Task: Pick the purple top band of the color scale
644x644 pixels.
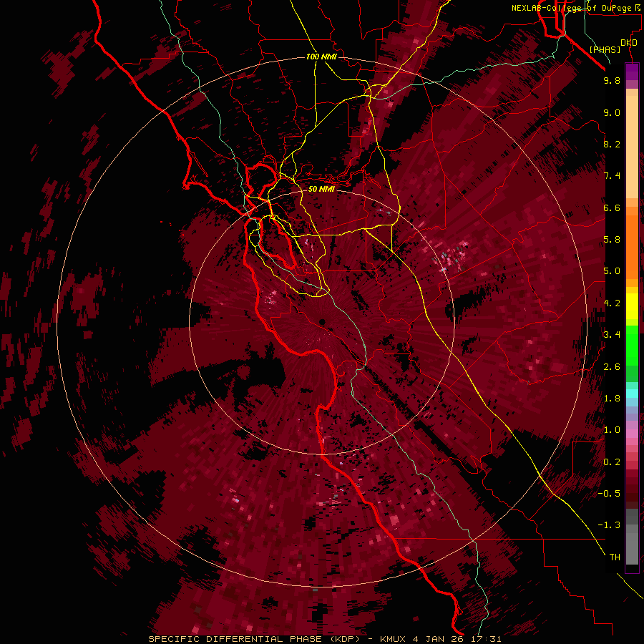Action: 632,71
